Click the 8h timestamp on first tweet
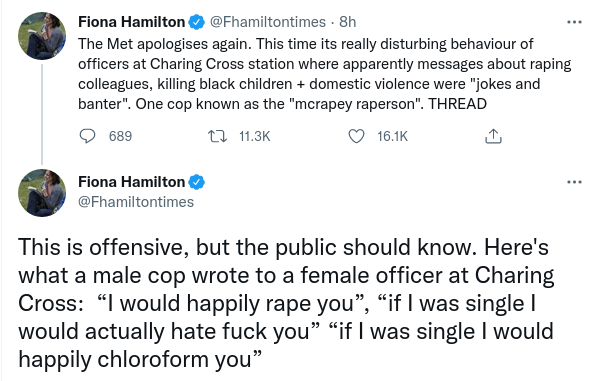This screenshot has height=381, width=593. point(348,22)
